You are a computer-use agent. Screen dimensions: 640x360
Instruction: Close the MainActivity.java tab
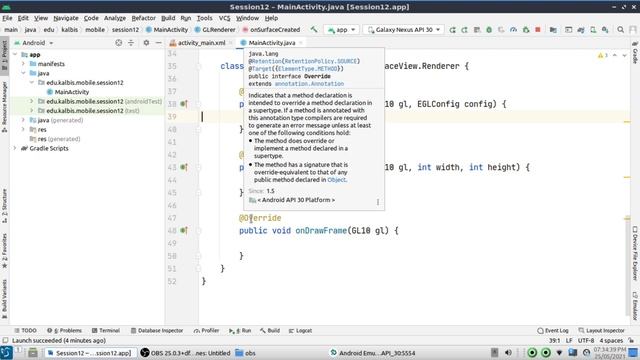click(x=301, y=43)
